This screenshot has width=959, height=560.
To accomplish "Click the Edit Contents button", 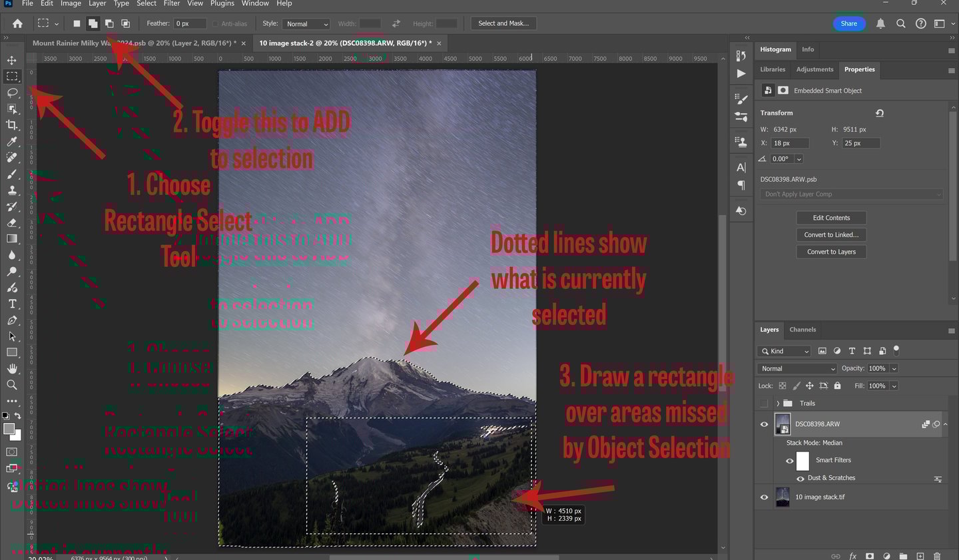I will (x=831, y=218).
